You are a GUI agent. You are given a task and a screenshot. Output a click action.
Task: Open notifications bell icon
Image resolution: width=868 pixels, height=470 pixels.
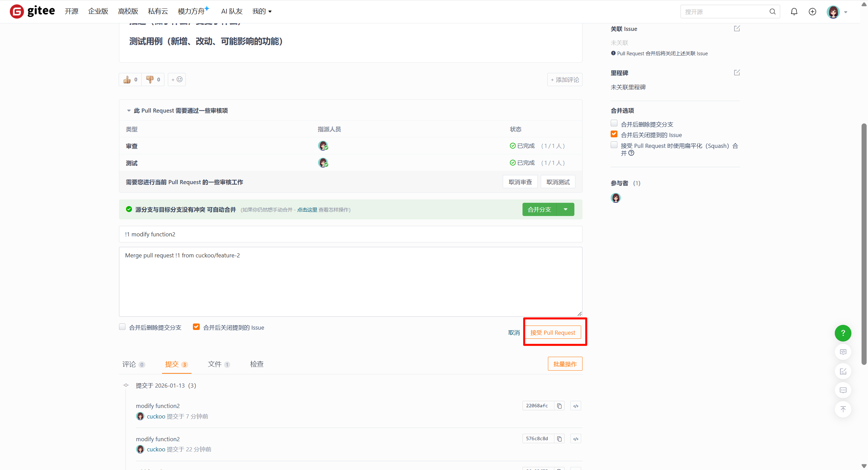coord(794,12)
